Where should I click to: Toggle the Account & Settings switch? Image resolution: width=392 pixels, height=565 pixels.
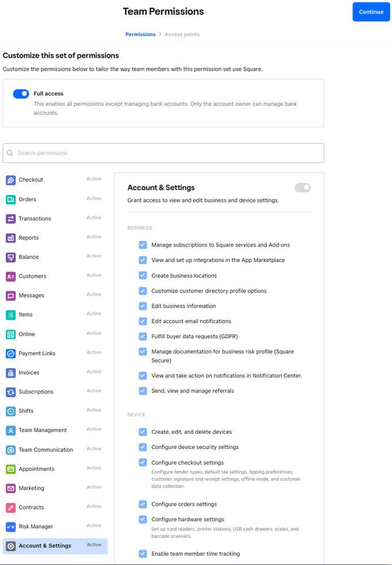coord(303,188)
